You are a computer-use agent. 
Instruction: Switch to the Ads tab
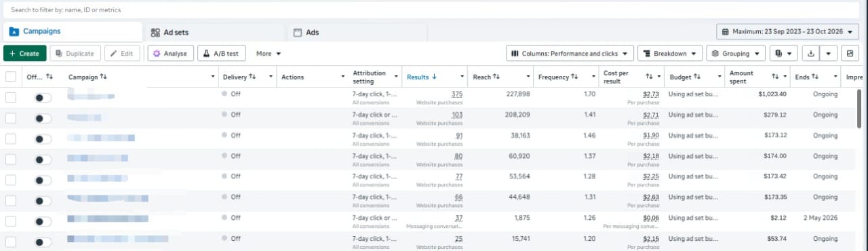tap(357, 32)
